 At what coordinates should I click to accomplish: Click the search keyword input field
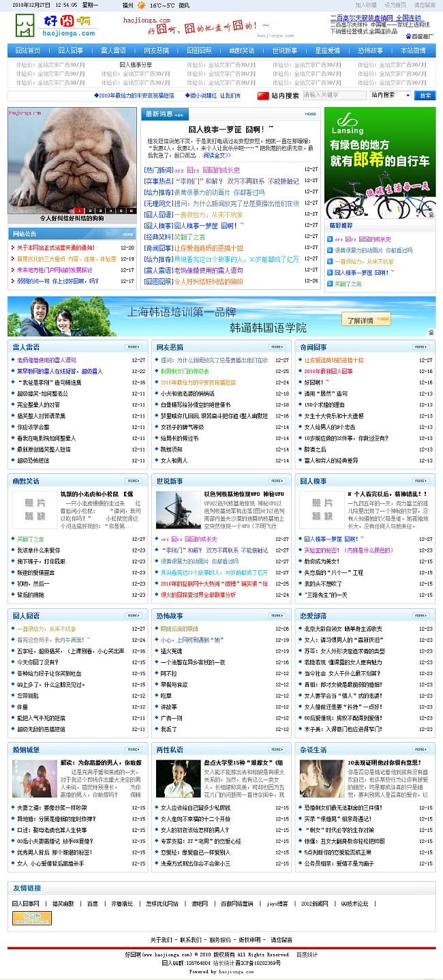334,95
